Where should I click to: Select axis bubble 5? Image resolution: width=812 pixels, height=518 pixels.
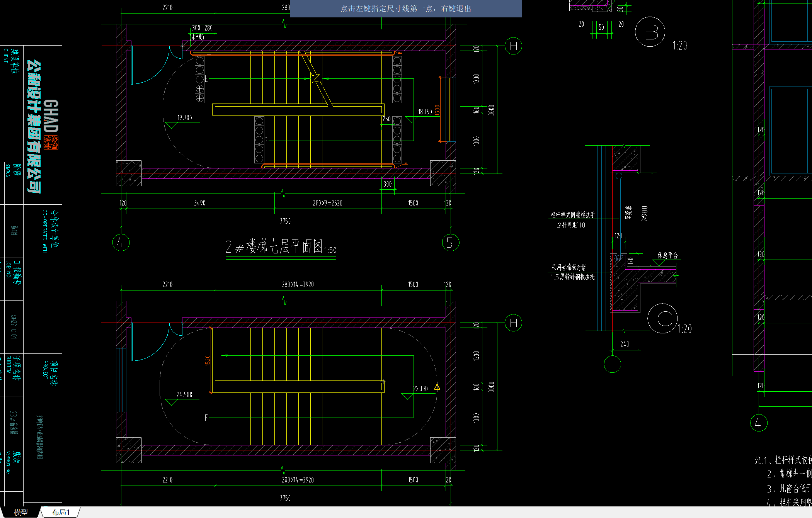[451, 243]
